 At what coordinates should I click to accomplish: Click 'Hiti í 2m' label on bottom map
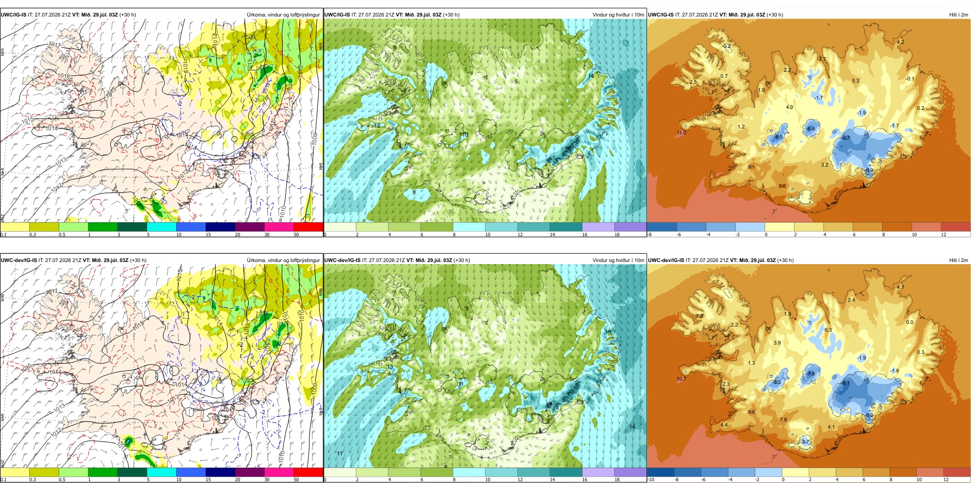point(958,260)
